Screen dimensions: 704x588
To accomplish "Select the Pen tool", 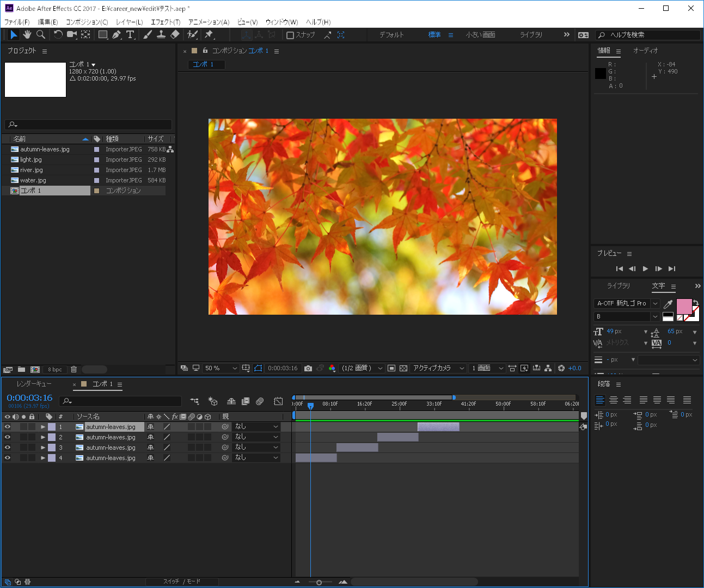I will click(117, 35).
